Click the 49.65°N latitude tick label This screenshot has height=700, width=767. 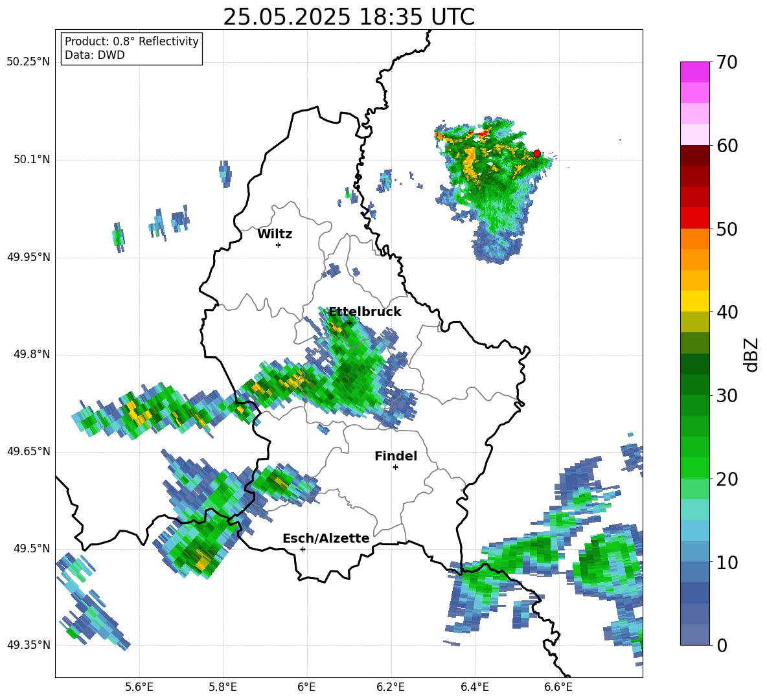(28, 451)
